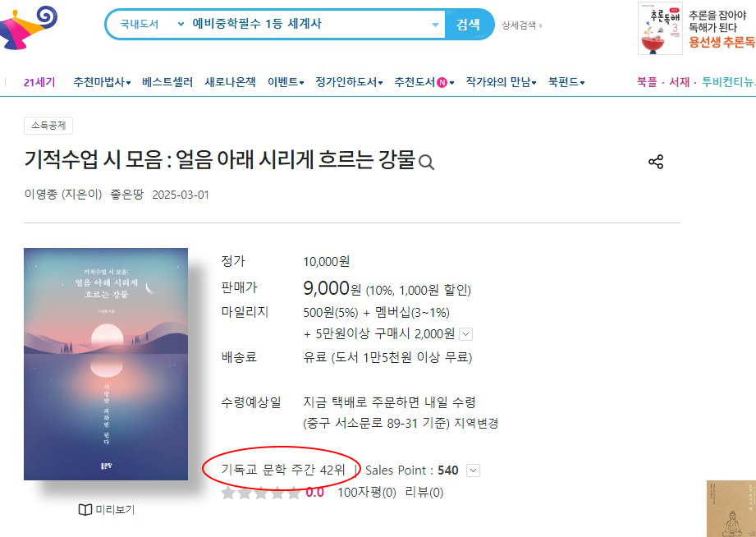This screenshot has width=756, height=537.
Task: Open the 새로나온책 menu item
Action: click(x=230, y=82)
